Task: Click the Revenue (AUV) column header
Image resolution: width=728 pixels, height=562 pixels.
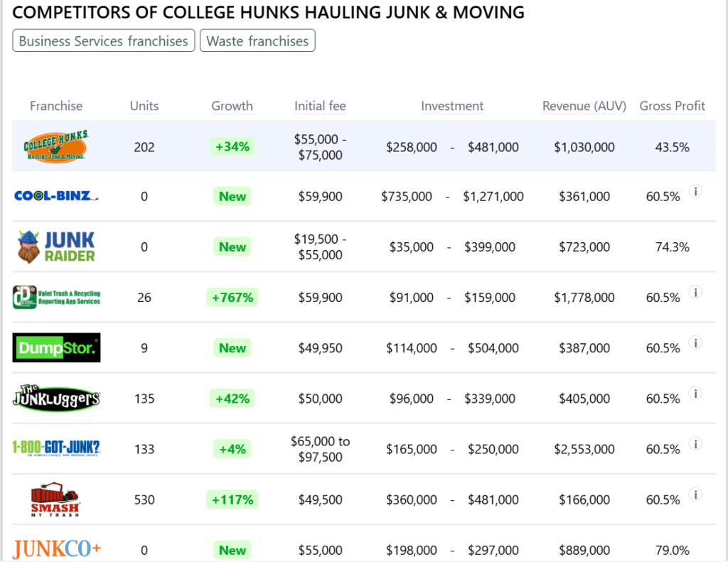Action: [x=584, y=106]
